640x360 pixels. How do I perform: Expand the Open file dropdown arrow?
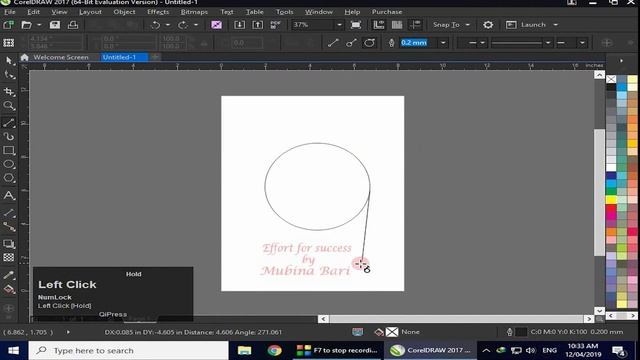[39, 25]
